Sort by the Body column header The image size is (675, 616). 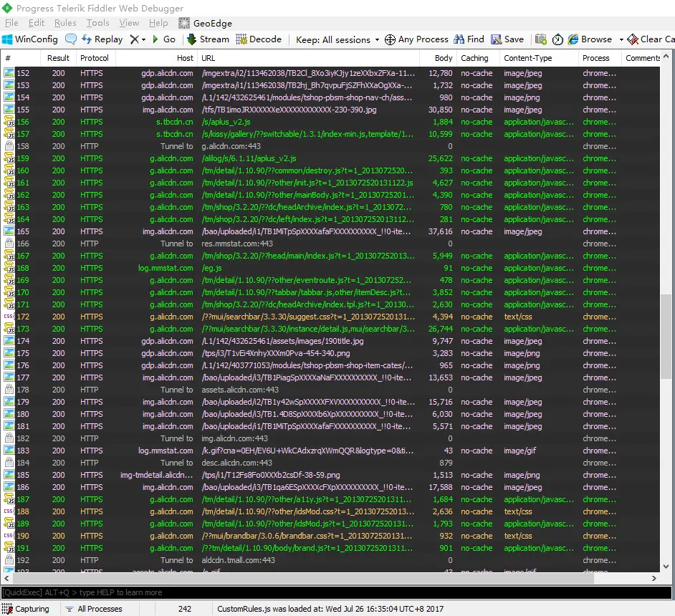click(439, 58)
